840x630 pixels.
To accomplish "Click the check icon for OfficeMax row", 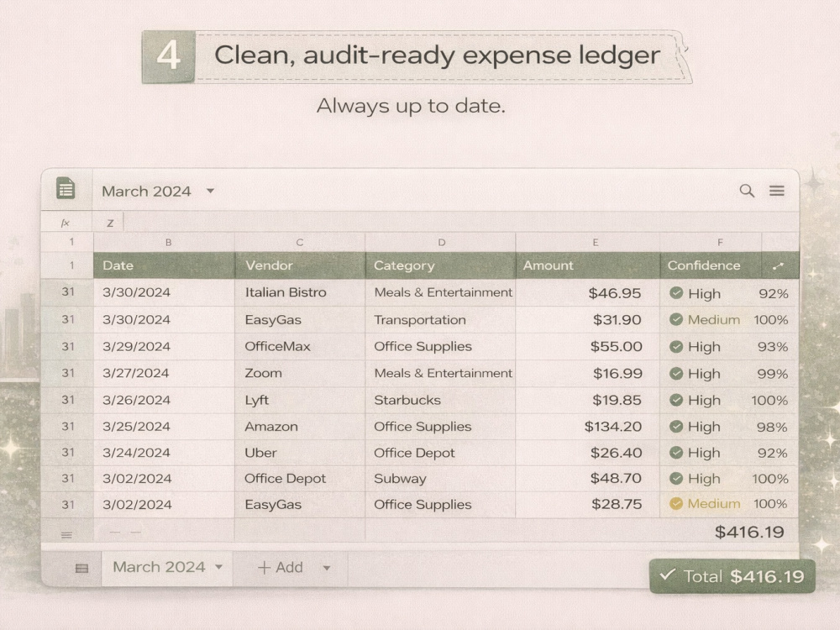I will click(x=676, y=347).
